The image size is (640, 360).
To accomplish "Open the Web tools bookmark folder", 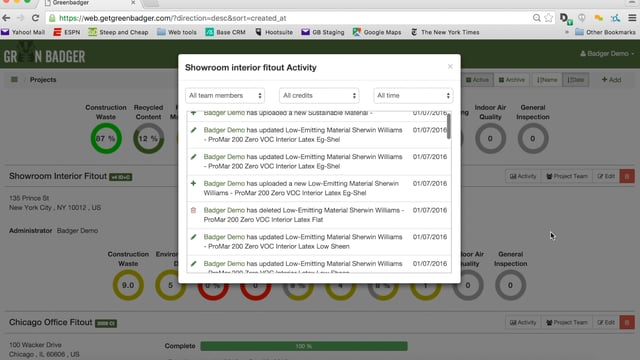I will (177, 32).
